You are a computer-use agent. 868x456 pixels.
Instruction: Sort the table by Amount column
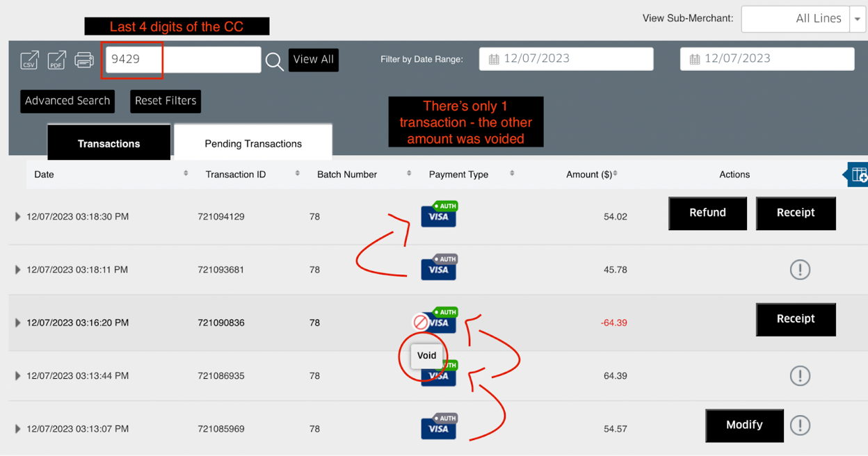[x=615, y=174]
